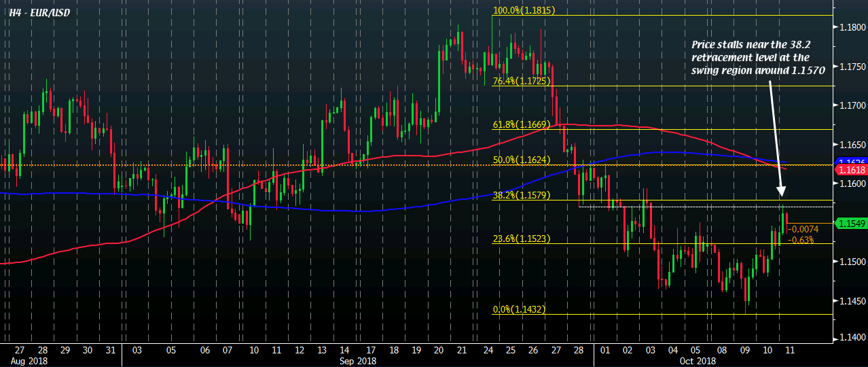868x367 pixels.
Task: Select the 23.6%(1.1523) retracement label
Action: [522, 239]
